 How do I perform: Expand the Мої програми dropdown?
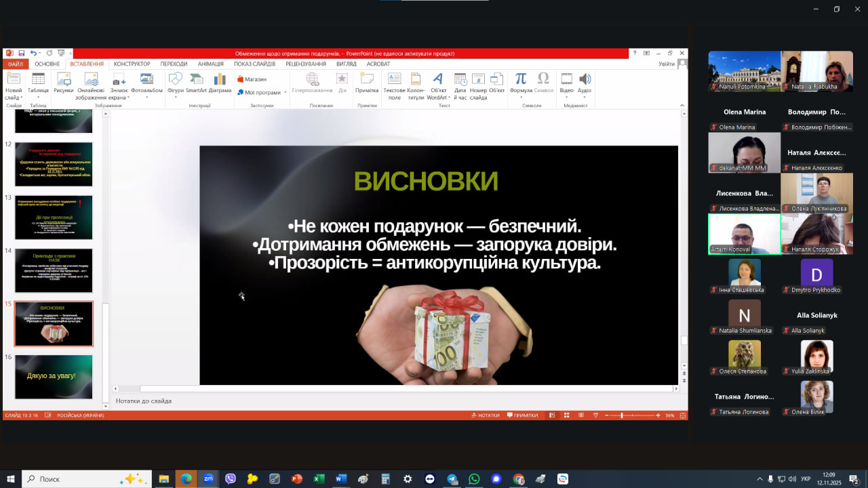[285, 93]
